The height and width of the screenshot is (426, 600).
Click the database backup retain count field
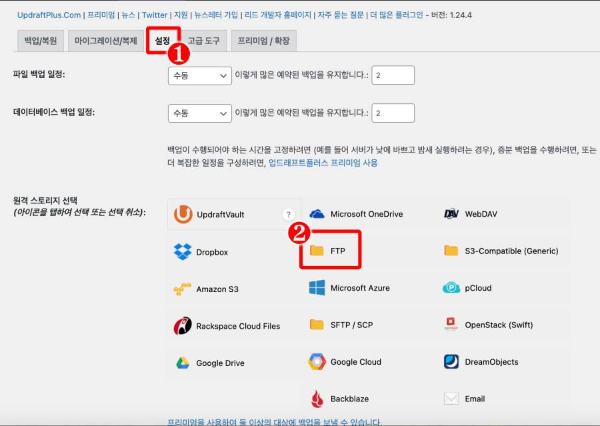click(x=393, y=113)
